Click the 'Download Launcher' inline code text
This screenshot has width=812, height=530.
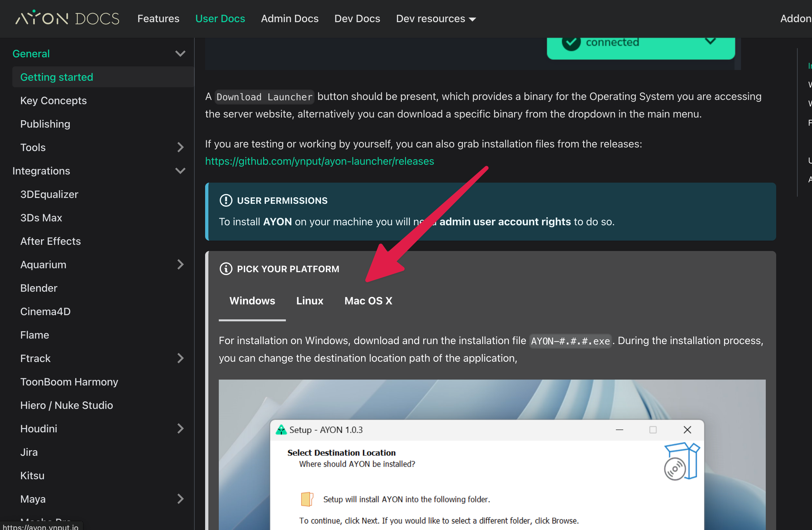pyautogui.click(x=264, y=97)
